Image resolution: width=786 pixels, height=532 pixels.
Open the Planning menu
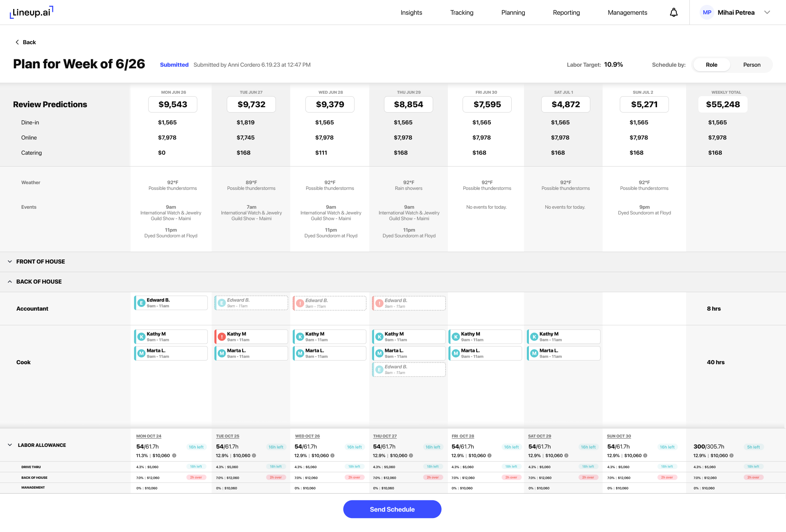(x=513, y=13)
